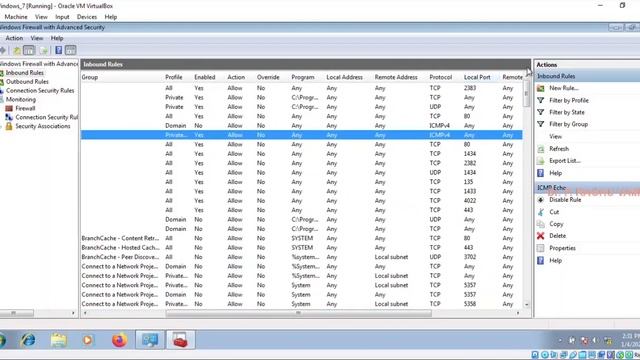Screen dimensions: 640x360
Task: Click New Rule... in Actions pane
Action: [564, 88]
